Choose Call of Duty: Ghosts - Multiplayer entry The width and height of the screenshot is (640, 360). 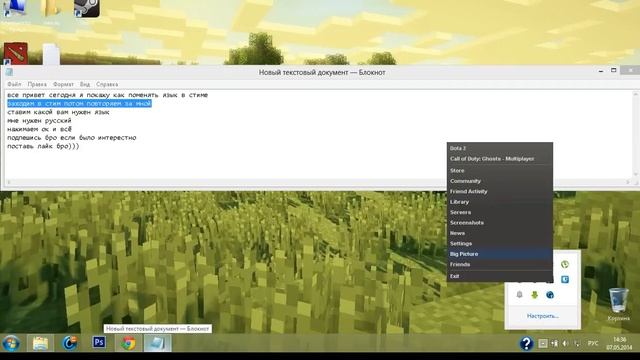click(x=500, y=159)
